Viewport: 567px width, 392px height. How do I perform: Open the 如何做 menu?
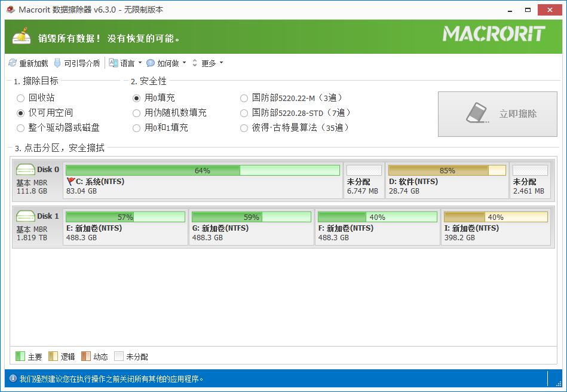[x=166, y=63]
